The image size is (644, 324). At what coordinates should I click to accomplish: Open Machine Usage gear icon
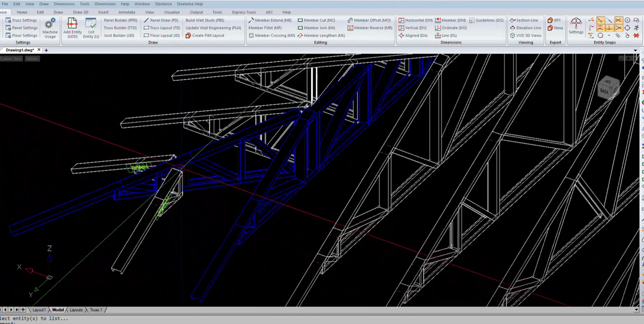tap(50, 25)
